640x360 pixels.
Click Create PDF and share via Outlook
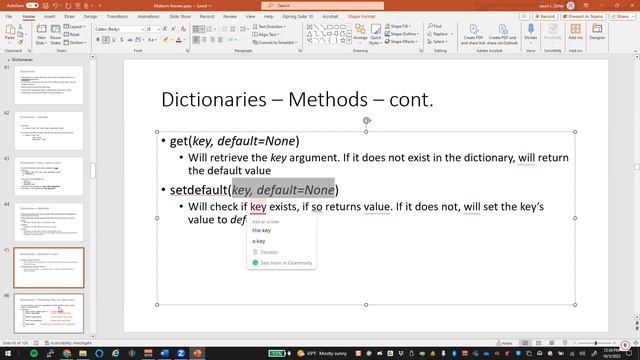coord(503,34)
